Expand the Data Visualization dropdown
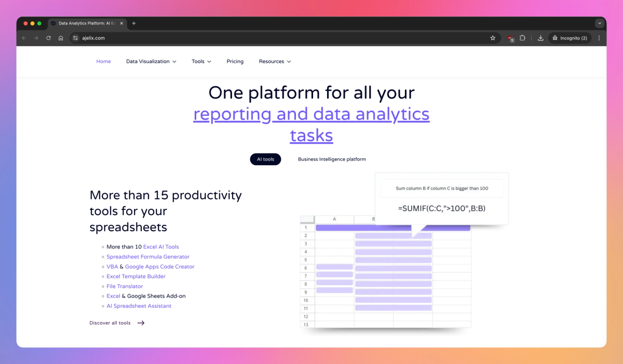 (151, 61)
